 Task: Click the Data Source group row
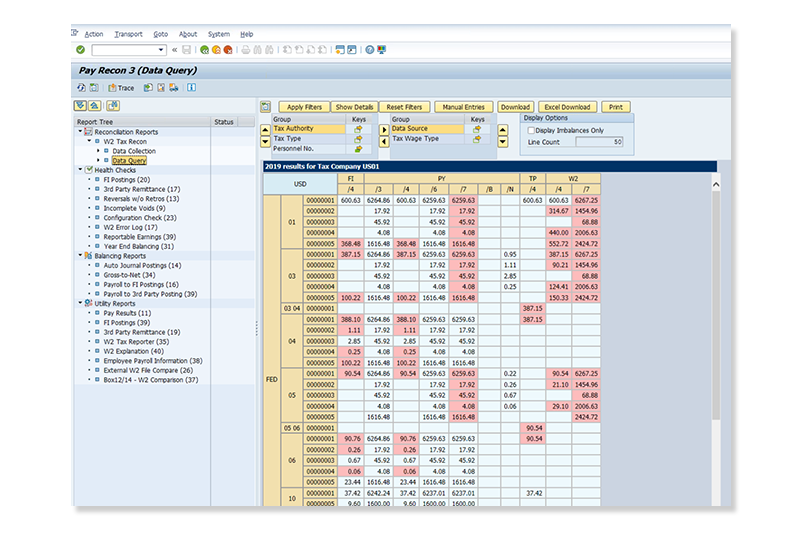(428, 129)
